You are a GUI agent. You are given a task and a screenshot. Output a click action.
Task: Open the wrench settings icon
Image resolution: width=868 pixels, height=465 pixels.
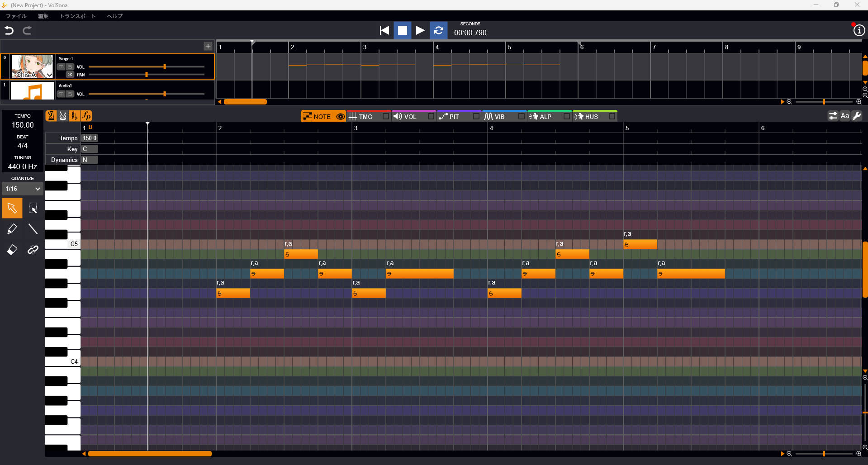tap(857, 116)
